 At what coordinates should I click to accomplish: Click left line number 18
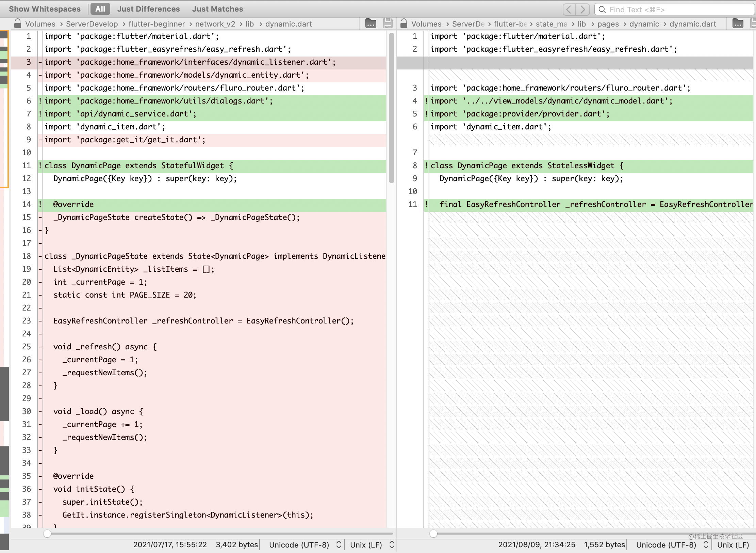27,256
